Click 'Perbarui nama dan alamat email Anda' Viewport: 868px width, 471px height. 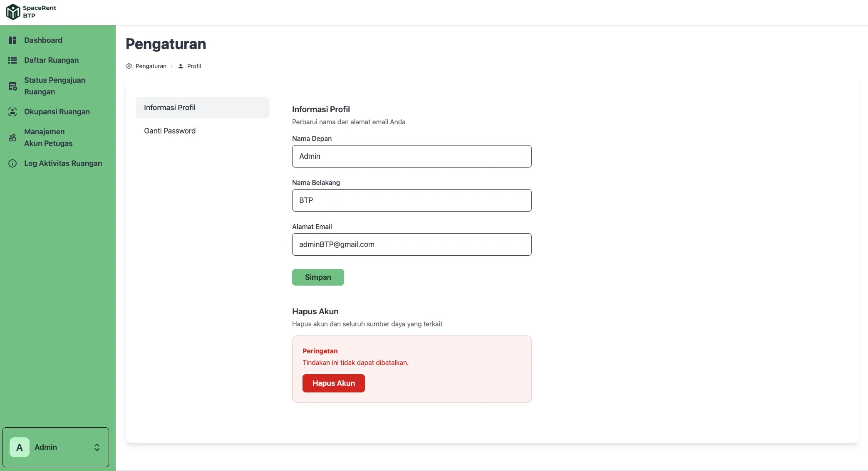(349, 122)
